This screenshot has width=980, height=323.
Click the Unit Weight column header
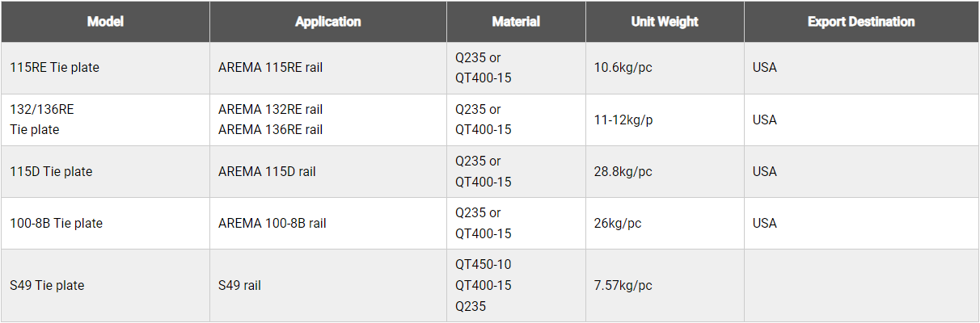pyautogui.click(x=665, y=22)
